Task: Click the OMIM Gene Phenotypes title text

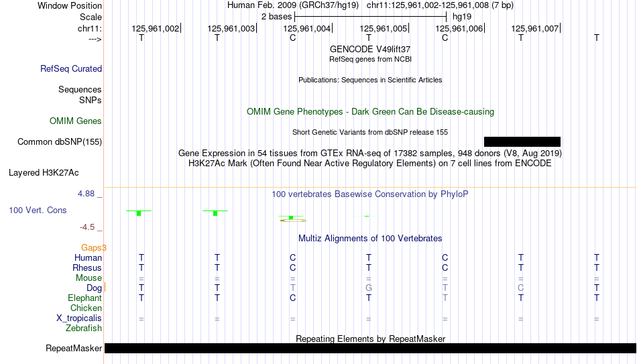Action: tap(370, 112)
